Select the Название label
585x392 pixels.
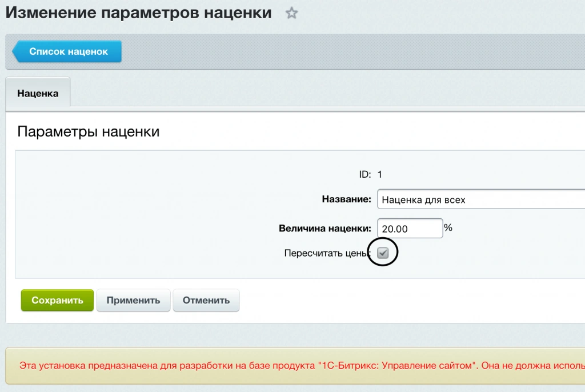click(347, 199)
